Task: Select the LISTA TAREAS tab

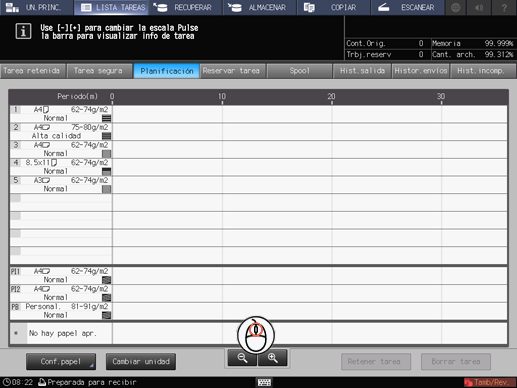Action: 112,7
